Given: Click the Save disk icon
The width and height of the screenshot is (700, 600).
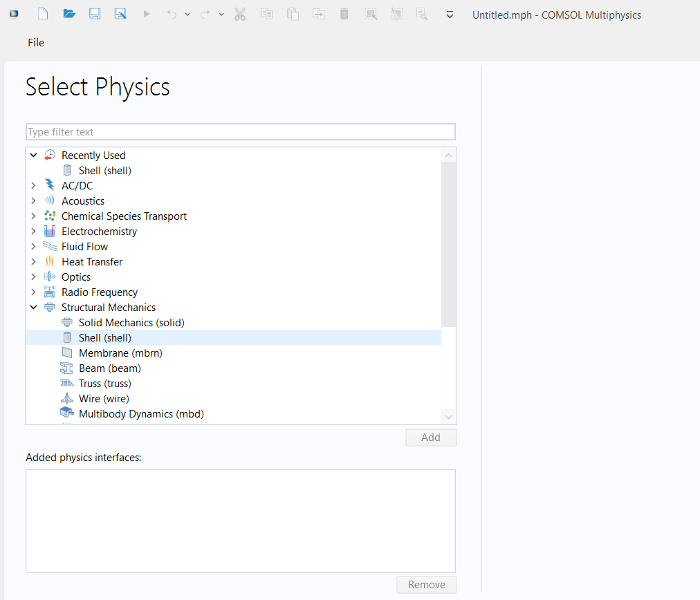Looking at the screenshot, I should (95, 14).
